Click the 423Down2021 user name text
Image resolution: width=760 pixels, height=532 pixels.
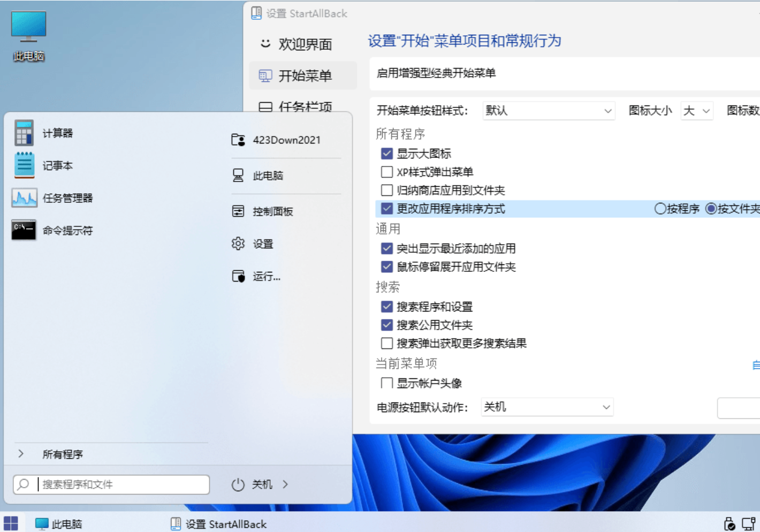click(287, 140)
